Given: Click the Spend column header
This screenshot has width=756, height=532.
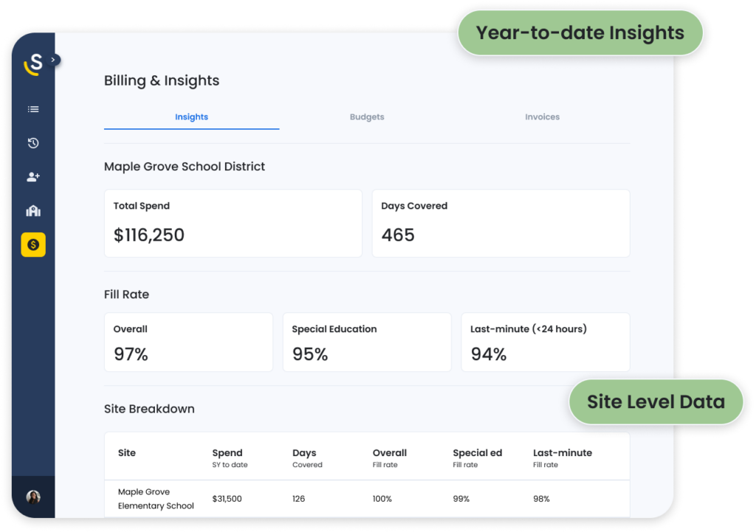Looking at the screenshot, I should 230,458.
